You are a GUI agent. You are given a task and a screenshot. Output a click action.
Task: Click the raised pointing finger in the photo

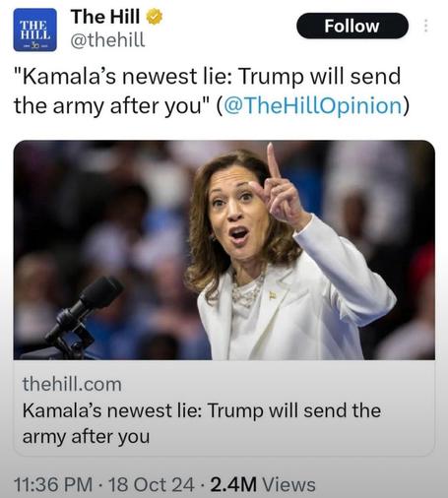tap(273, 161)
